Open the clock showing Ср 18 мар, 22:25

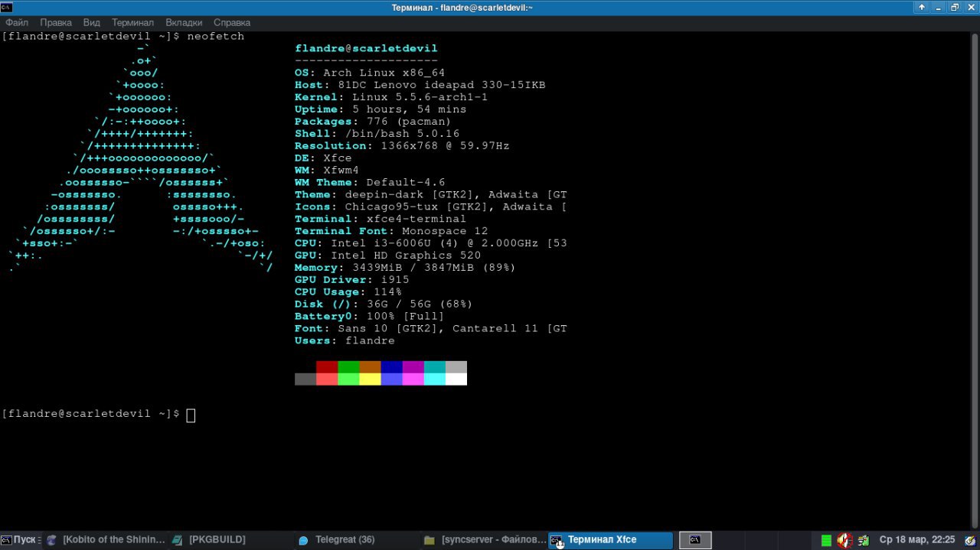pyautogui.click(x=917, y=539)
